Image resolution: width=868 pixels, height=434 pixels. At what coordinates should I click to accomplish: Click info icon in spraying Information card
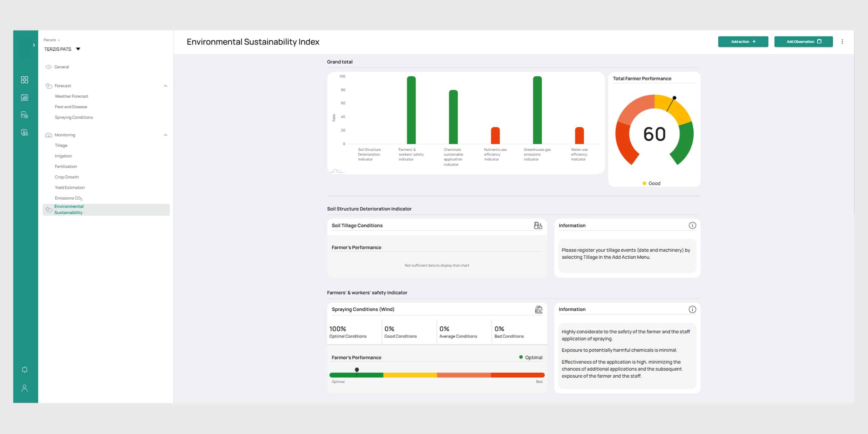pyautogui.click(x=692, y=309)
